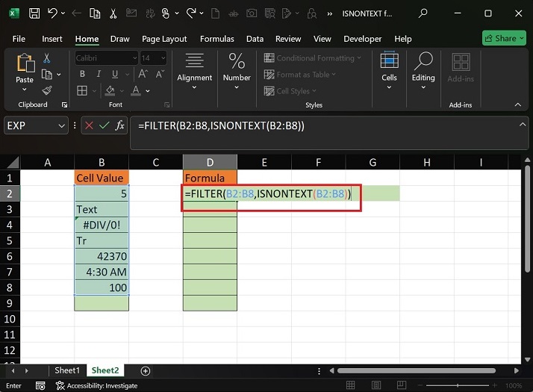This screenshot has width=533, height=392.
Task: Add a new sheet with plus icon
Action: point(146,370)
